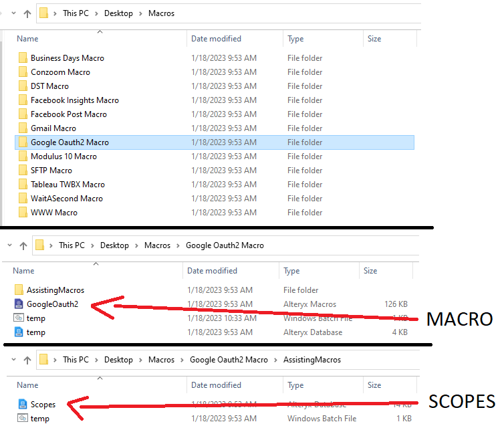The width and height of the screenshot is (504, 430).
Task: Click the AssistingMacros folder icon
Action: point(19,290)
